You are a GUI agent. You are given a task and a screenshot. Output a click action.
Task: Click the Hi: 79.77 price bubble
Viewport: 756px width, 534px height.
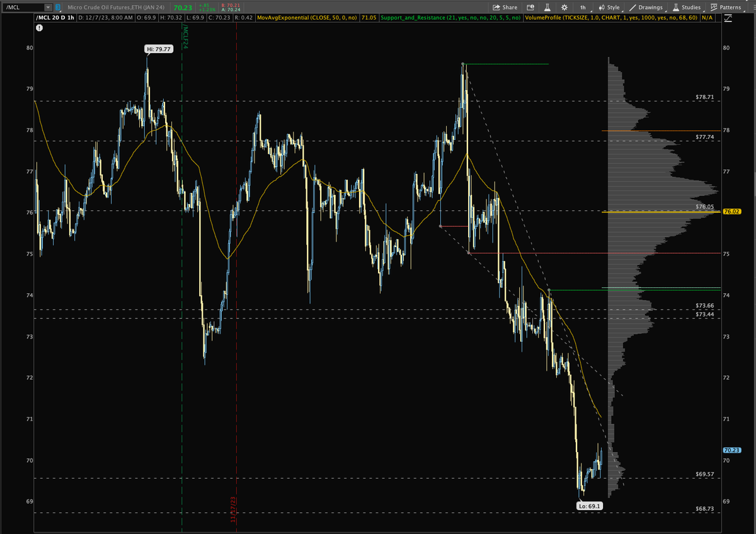point(157,49)
